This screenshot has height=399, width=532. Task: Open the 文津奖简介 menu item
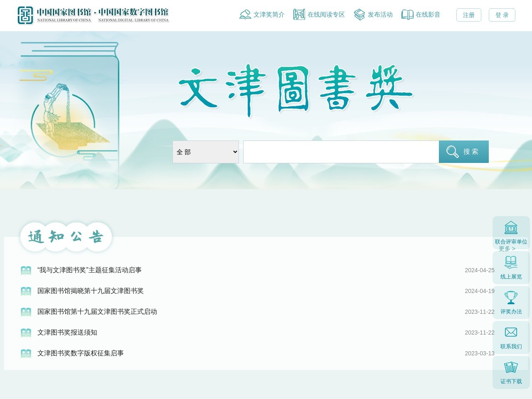click(269, 15)
